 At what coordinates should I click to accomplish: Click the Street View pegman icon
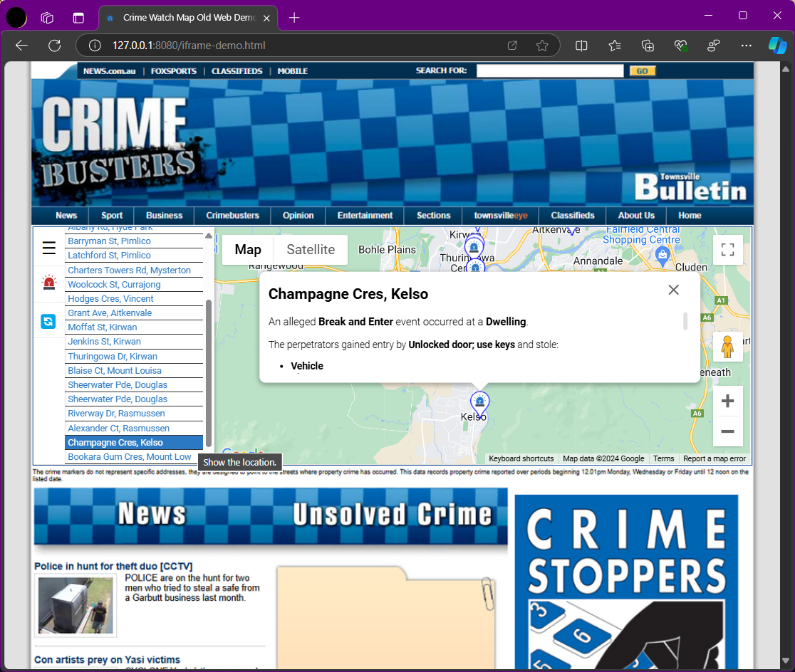pos(727,347)
